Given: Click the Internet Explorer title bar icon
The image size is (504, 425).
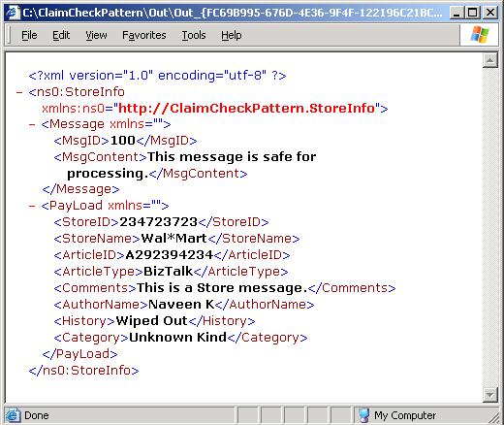Looking at the screenshot, I should pyautogui.click(x=13, y=13).
